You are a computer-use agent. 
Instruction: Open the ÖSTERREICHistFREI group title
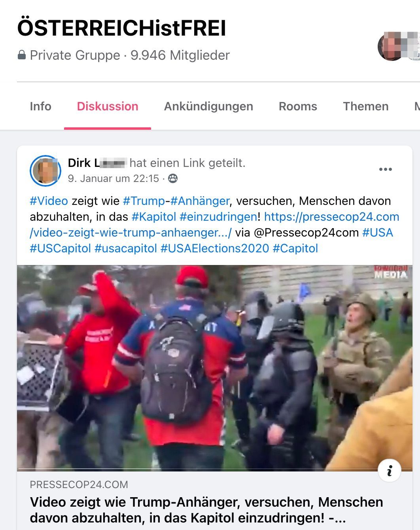pyautogui.click(x=121, y=28)
